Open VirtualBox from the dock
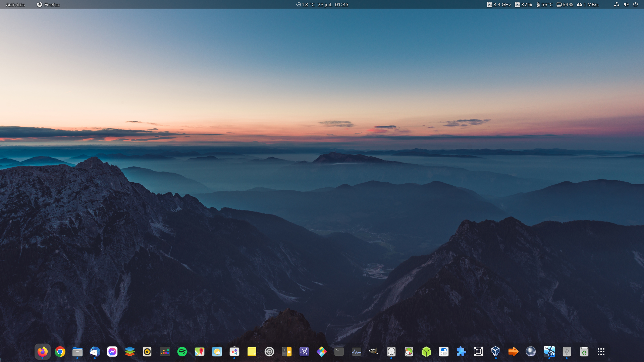Screen dimensions: 644x362 coord(496,352)
